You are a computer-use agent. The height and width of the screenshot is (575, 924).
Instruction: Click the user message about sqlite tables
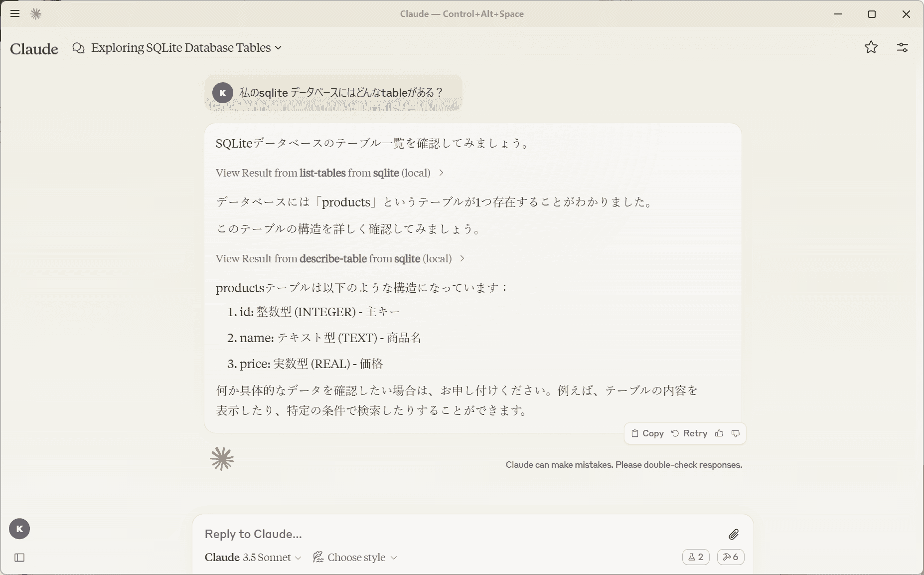point(333,93)
